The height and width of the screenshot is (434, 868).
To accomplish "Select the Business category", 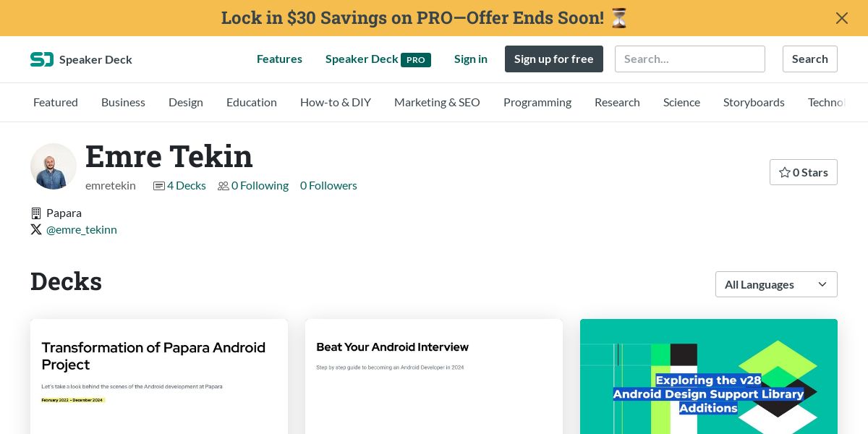I will click(x=123, y=103).
